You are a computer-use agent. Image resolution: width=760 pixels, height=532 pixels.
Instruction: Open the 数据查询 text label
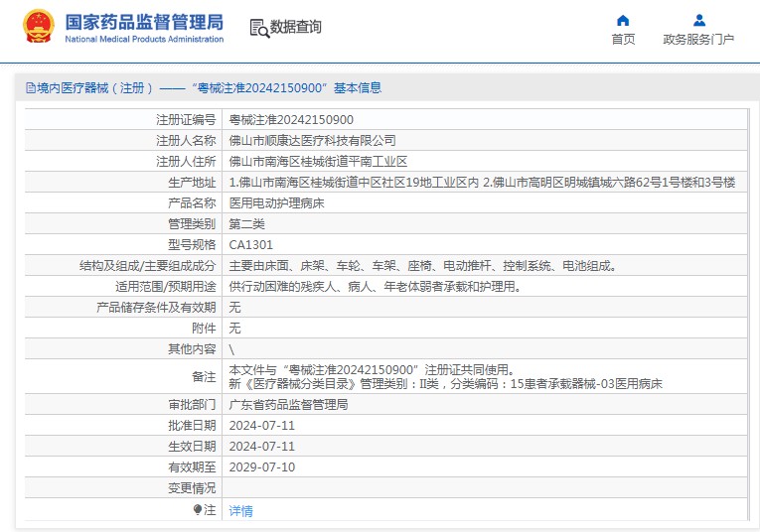(x=296, y=28)
